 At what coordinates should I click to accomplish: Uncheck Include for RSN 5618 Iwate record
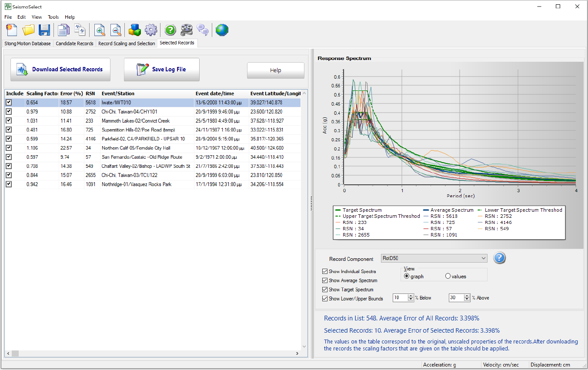click(x=9, y=103)
